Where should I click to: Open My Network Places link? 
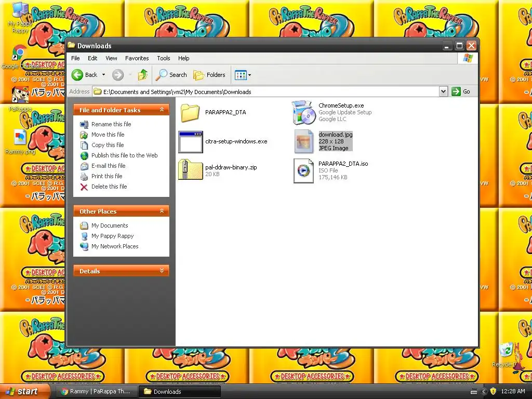point(115,246)
